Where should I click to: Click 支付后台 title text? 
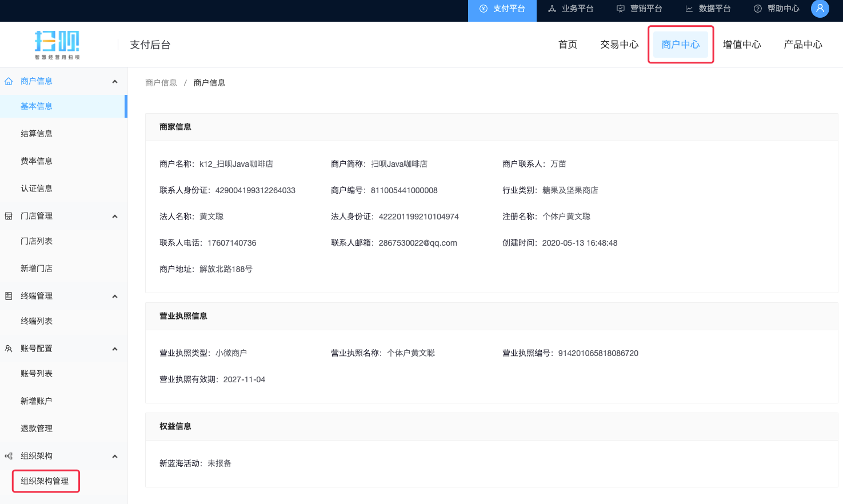point(150,45)
